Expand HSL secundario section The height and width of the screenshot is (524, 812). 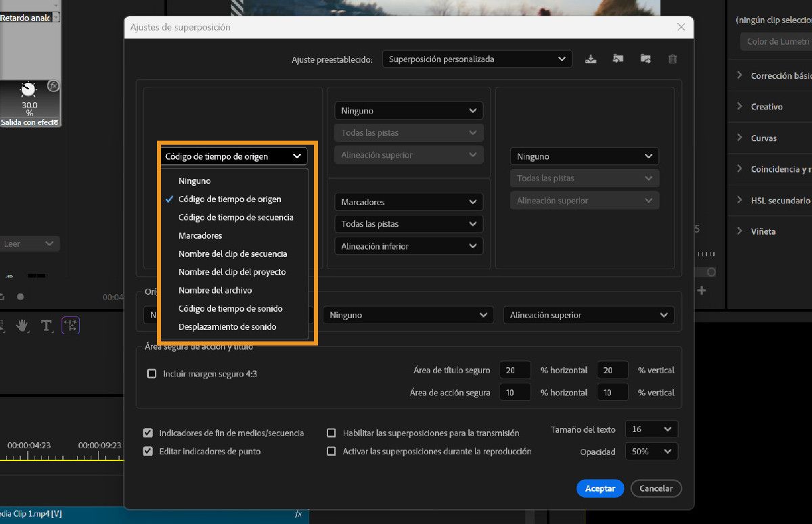pos(740,199)
